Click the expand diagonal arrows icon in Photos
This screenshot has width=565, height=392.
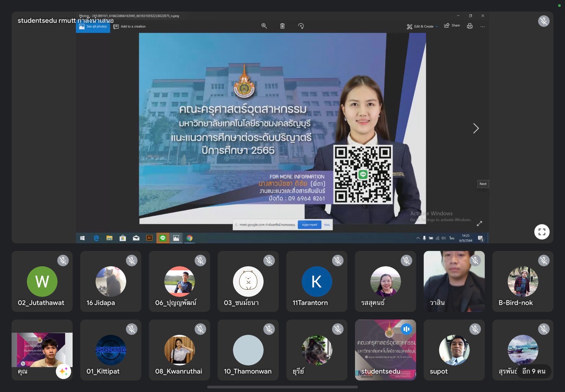coord(480,223)
